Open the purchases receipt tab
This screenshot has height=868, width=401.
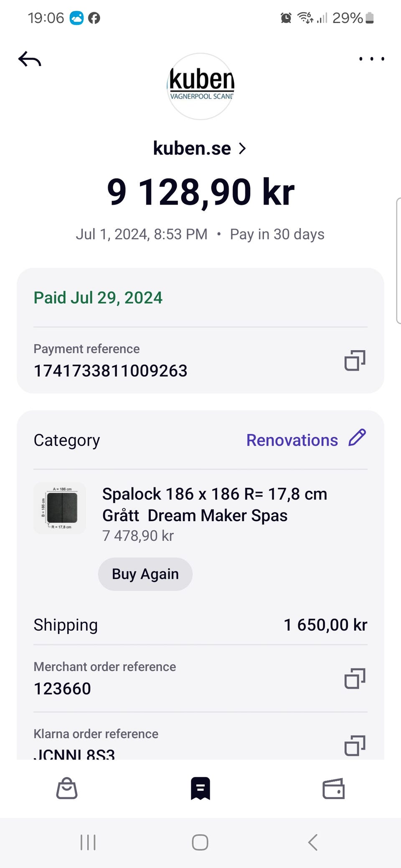(200, 788)
